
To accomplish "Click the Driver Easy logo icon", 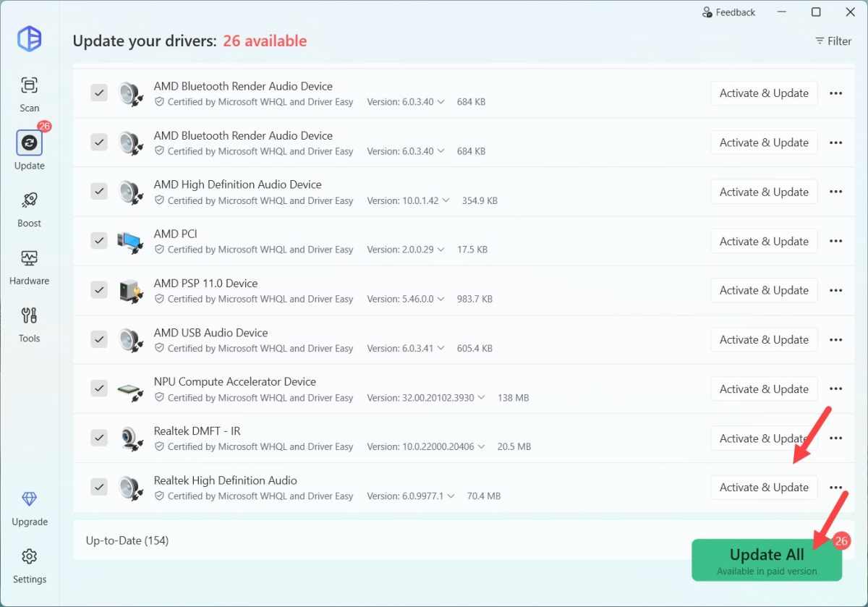I will point(29,39).
